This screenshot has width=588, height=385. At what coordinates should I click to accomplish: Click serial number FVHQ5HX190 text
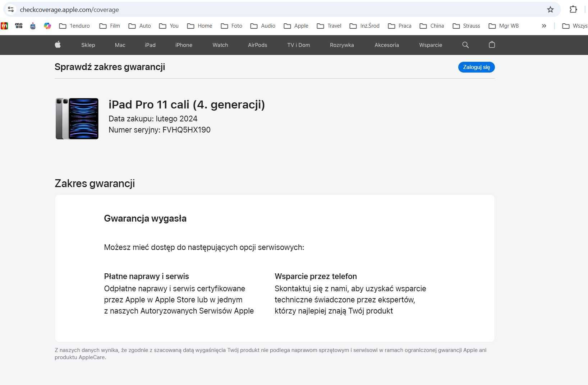186,130
